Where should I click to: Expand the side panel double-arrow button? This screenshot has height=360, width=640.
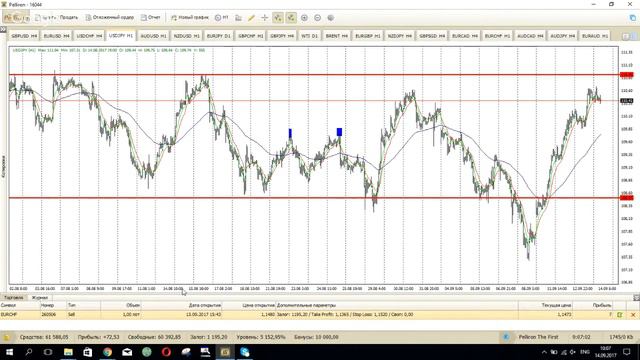pos(3,29)
